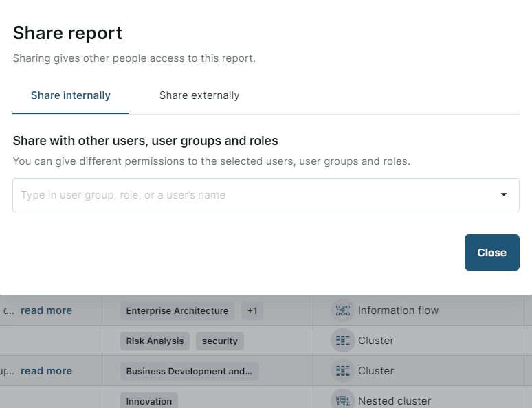Click the security tag

(220, 341)
